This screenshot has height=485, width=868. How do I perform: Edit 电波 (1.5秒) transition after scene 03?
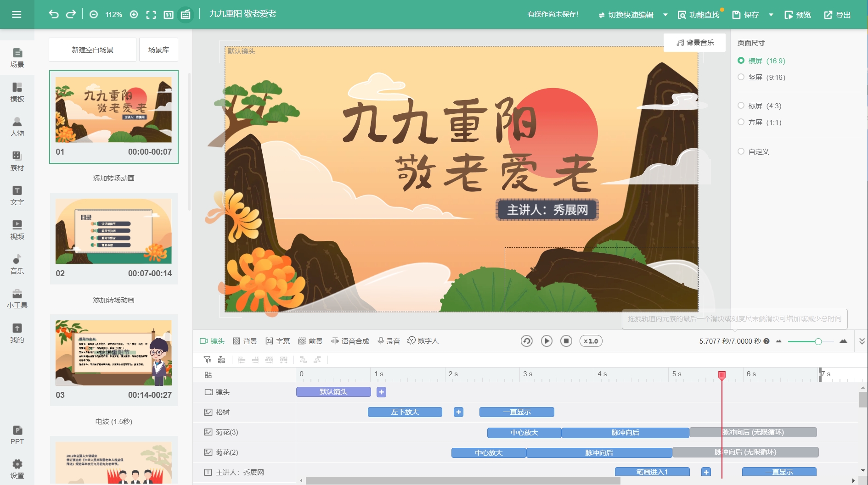pyautogui.click(x=113, y=421)
